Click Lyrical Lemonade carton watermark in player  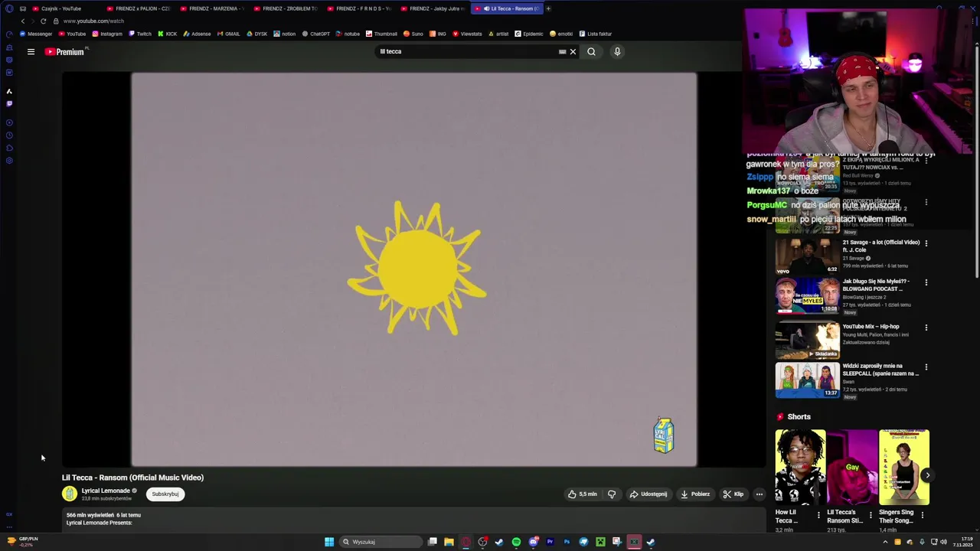click(x=664, y=435)
